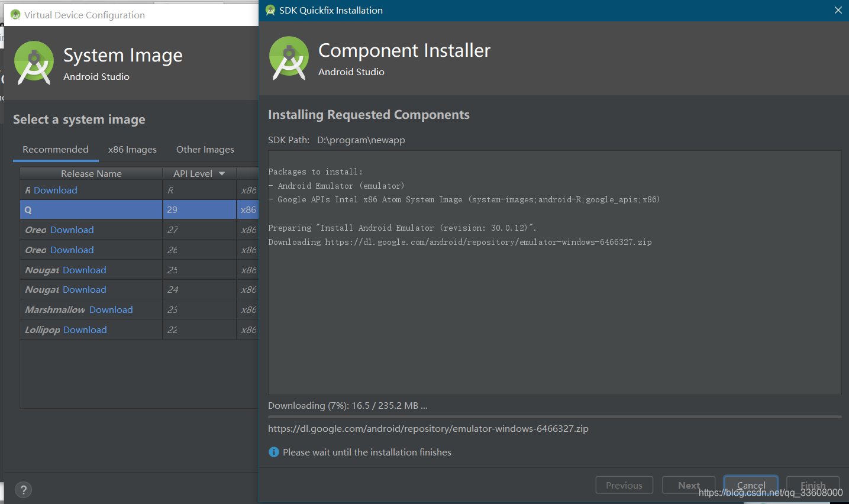
Task: Click the Release Name column header
Action: tap(91, 173)
